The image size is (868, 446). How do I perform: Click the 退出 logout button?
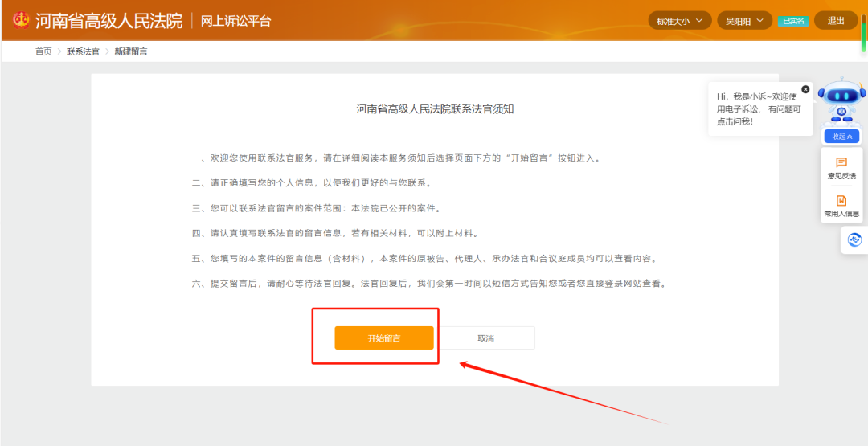click(836, 21)
